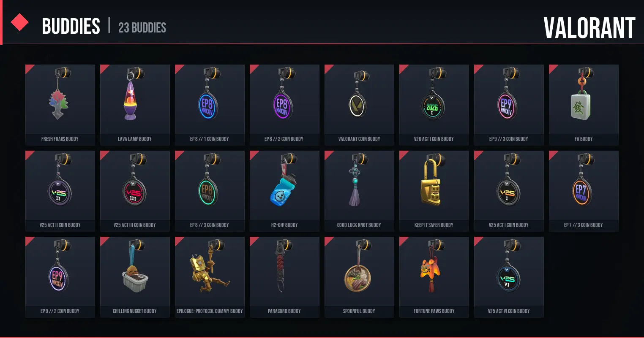Select the V25 Act VI Coin Buddy card
The height and width of the screenshot is (338, 644).
click(509, 277)
